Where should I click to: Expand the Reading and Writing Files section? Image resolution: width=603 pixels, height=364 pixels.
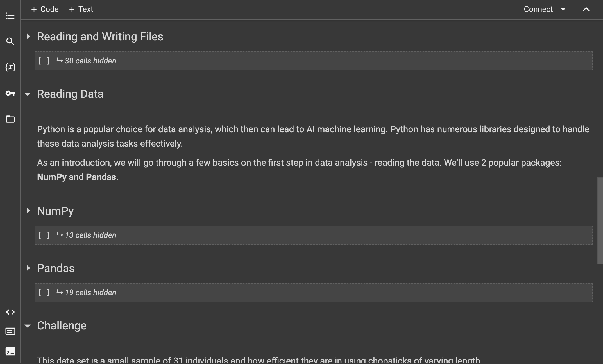click(28, 37)
